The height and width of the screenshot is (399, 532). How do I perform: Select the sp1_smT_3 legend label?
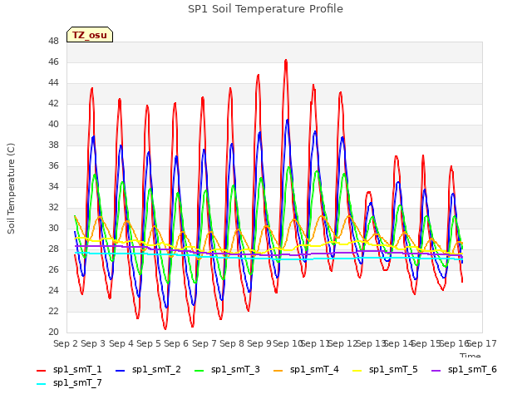(x=235, y=369)
